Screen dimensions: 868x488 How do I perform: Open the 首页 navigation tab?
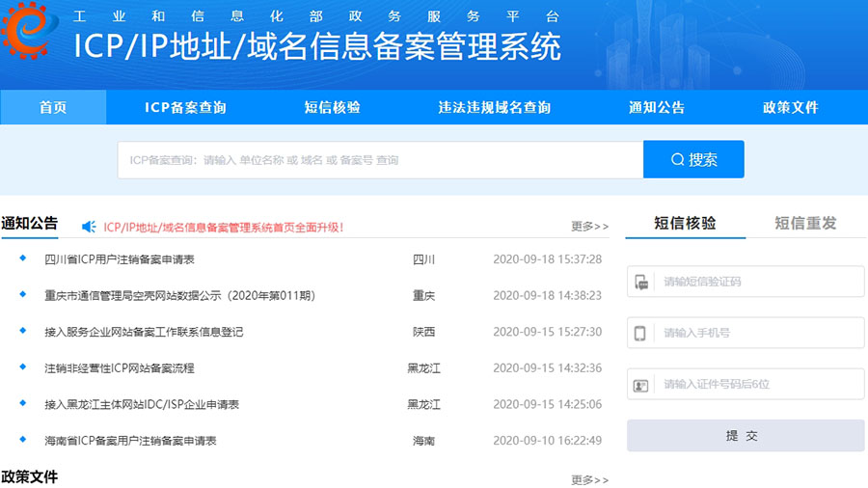click(53, 107)
